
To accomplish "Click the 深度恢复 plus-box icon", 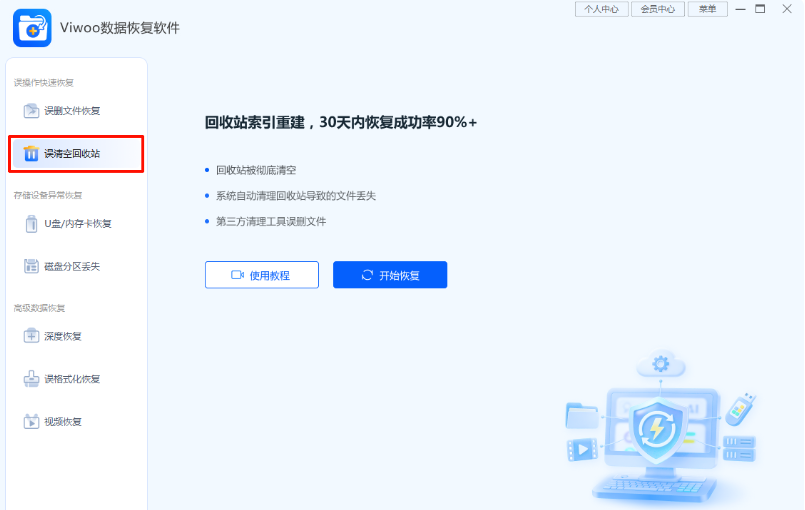I will click(x=31, y=336).
